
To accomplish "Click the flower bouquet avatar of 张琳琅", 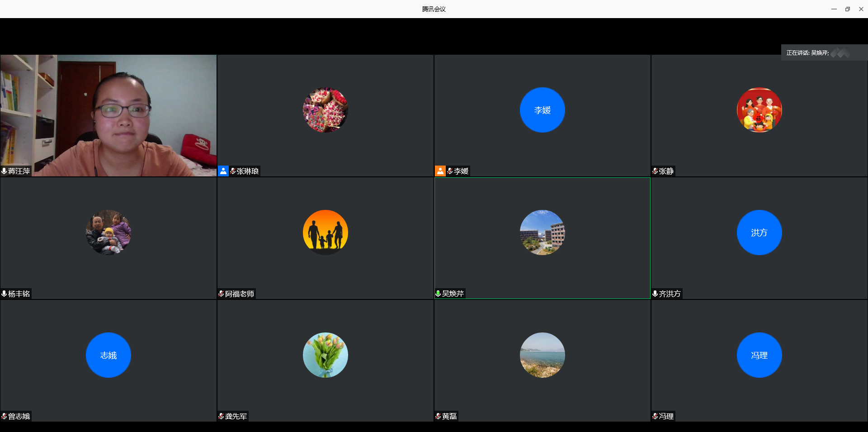I will [325, 110].
